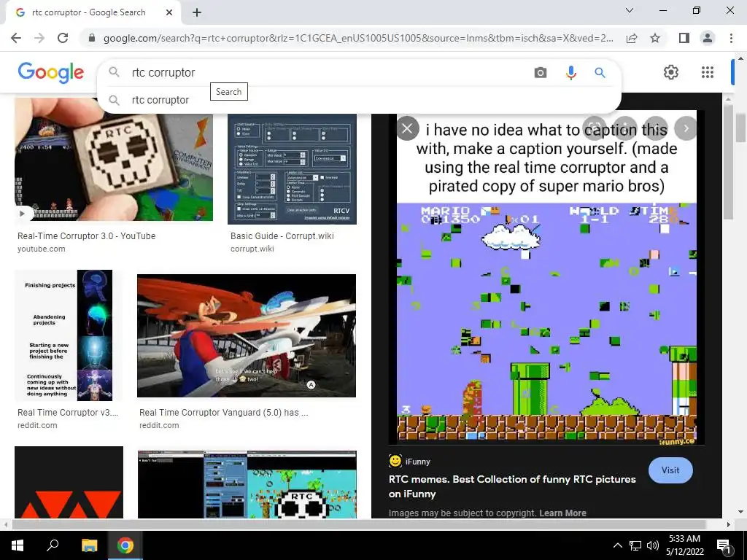Viewport: 747px width, 560px height.
Task: Select the rtc corruptor suggestion
Action: 360,100
